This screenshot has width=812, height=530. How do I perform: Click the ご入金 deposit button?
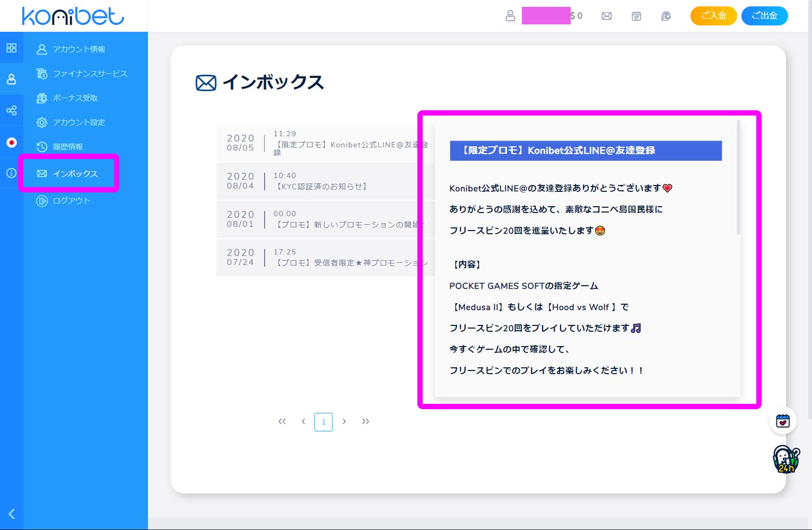coord(713,16)
